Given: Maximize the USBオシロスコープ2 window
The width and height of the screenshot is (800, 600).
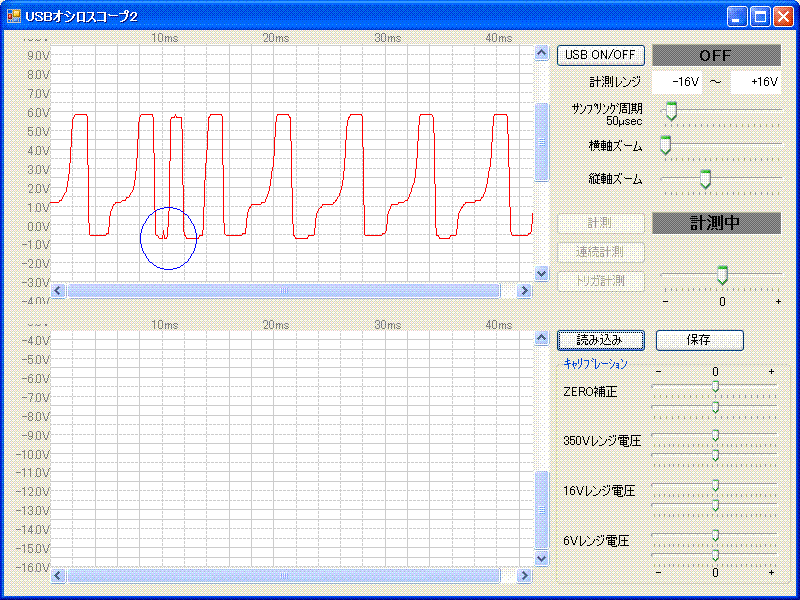Looking at the screenshot, I should (x=760, y=16).
